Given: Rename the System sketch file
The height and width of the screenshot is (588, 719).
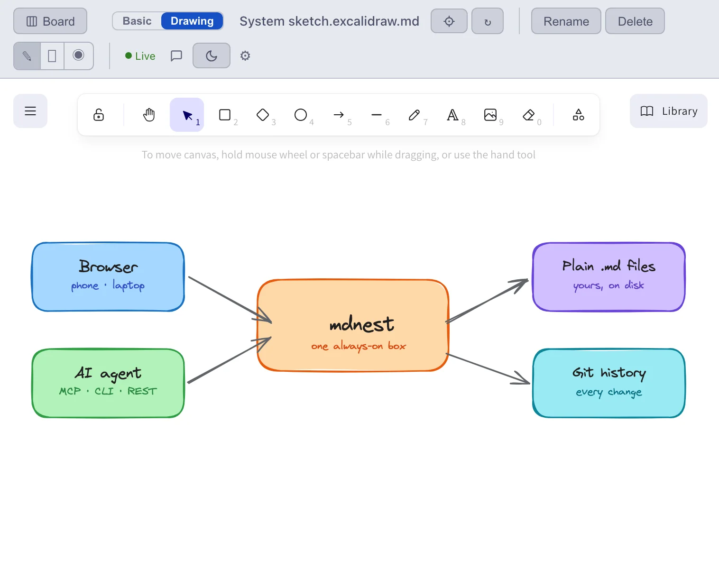Looking at the screenshot, I should (566, 21).
